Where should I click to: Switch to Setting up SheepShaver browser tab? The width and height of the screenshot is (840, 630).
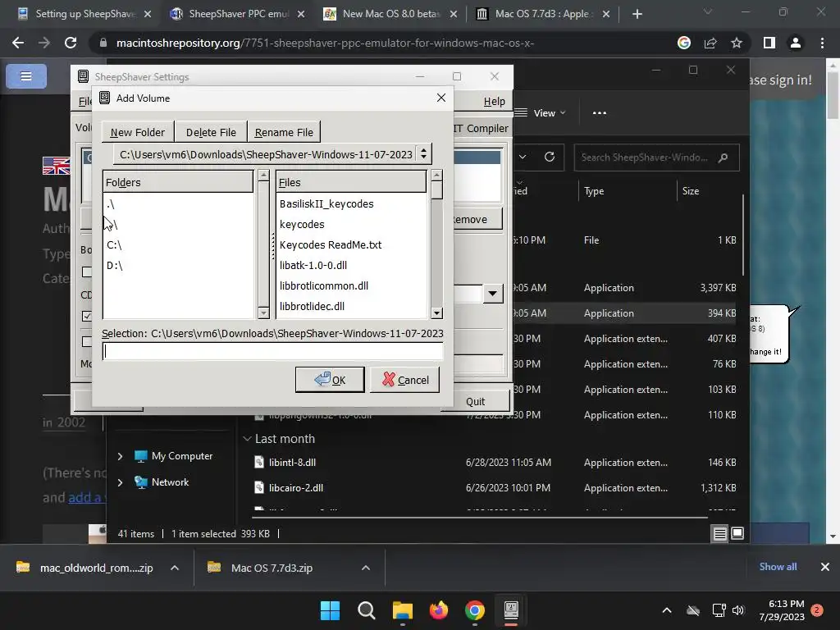coord(84,14)
